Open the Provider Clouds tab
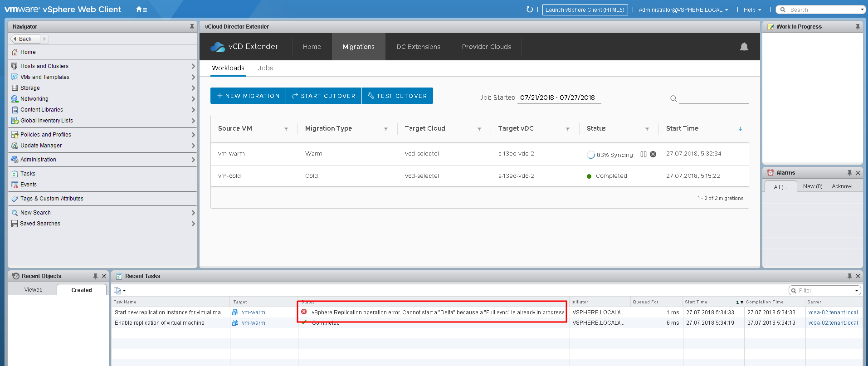The image size is (868, 366). [486, 47]
